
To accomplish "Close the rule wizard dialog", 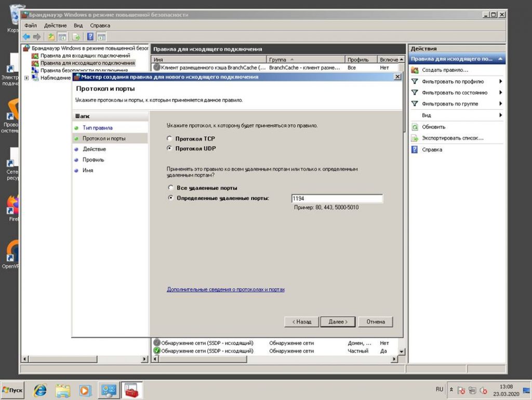I will tap(397, 77).
